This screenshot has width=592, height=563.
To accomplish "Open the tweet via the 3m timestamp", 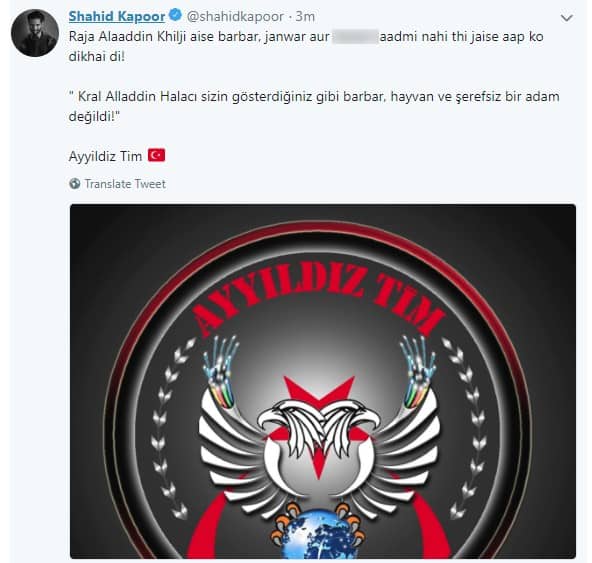I will pos(305,17).
